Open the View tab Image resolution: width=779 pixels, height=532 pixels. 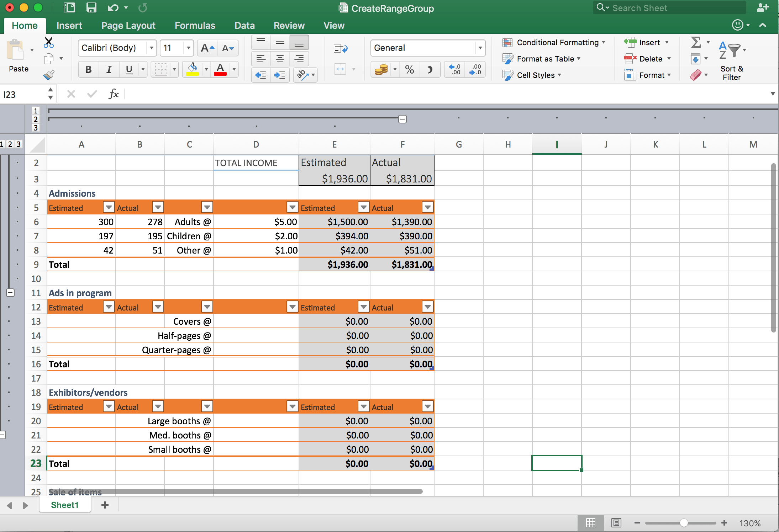coord(334,26)
